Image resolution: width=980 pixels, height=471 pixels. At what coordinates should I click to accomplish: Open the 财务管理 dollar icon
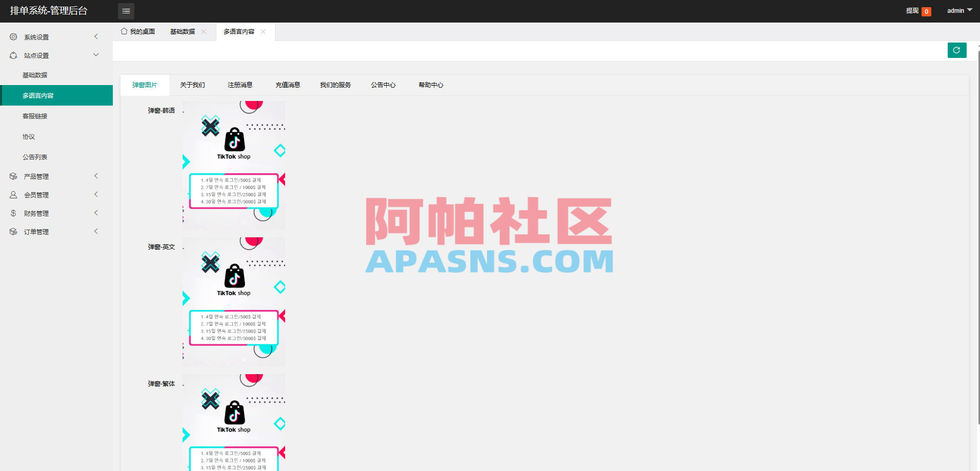click(x=13, y=213)
